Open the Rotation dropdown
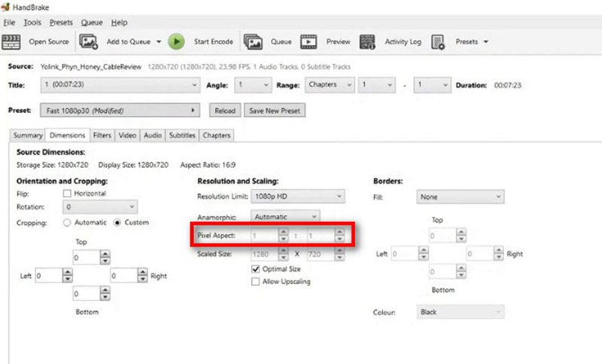 pyautogui.click(x=100, y=207)
